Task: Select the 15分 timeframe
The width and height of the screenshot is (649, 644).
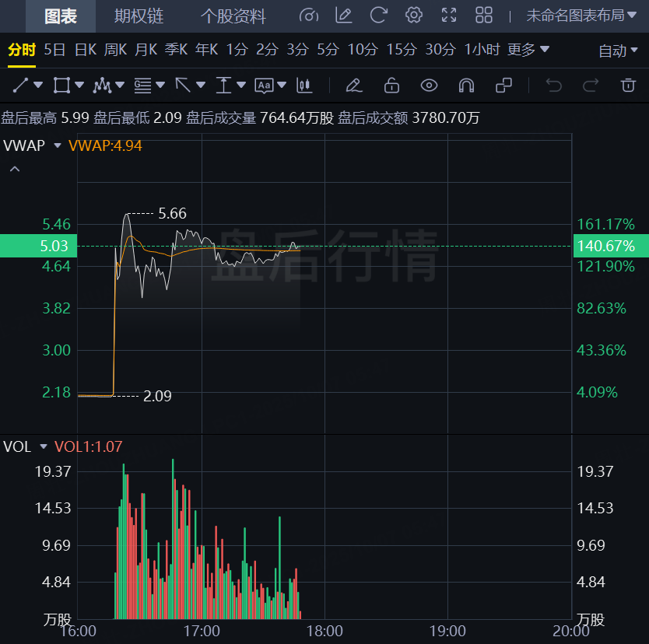Action: [401, 50]
